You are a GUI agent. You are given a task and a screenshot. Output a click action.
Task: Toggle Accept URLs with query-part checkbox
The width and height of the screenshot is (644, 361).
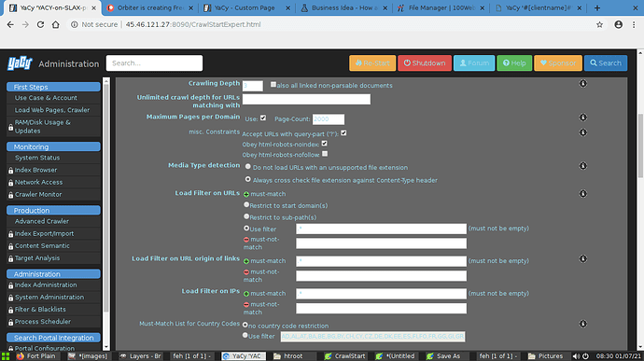point(343,133)
